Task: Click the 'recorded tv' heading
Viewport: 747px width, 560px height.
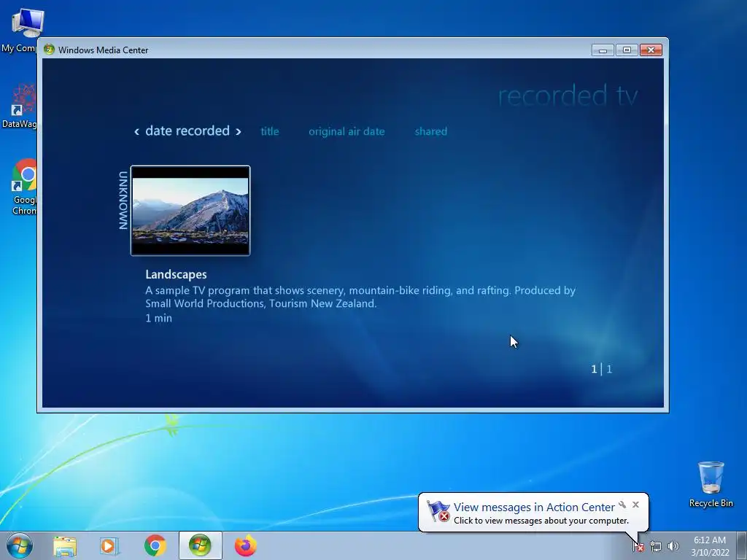Action: [568, 96]
